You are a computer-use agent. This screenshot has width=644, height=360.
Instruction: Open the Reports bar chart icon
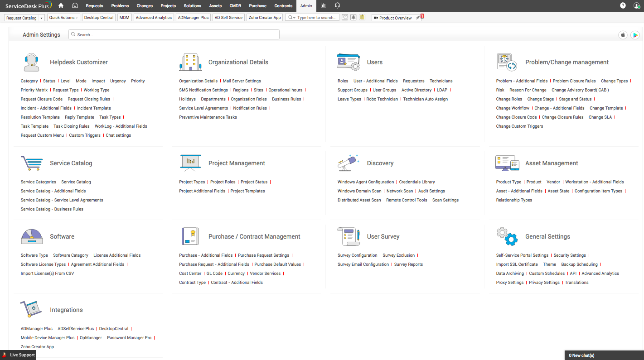pos(323,5)
